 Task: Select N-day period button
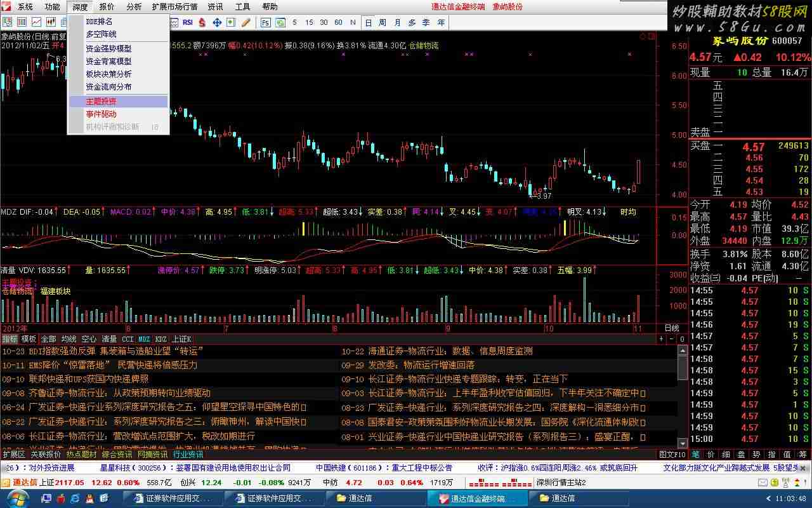point(353,22)
